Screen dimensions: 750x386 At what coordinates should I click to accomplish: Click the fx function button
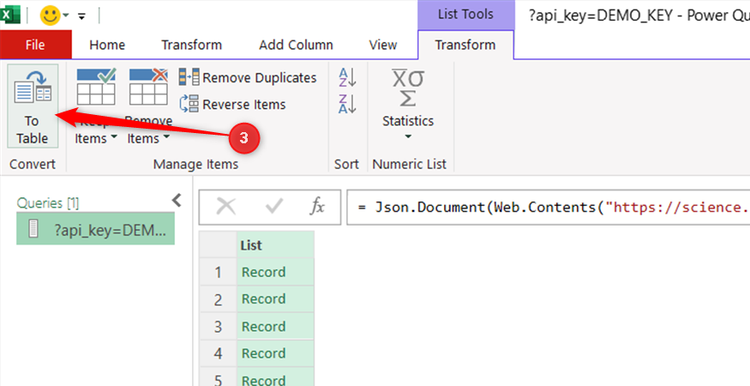coord(317,207)
